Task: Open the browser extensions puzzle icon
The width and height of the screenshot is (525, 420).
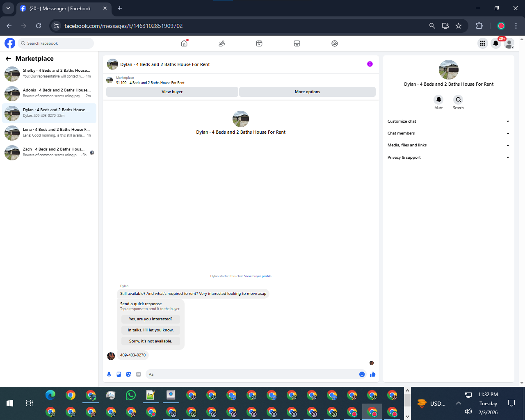Action: (479, 26)
